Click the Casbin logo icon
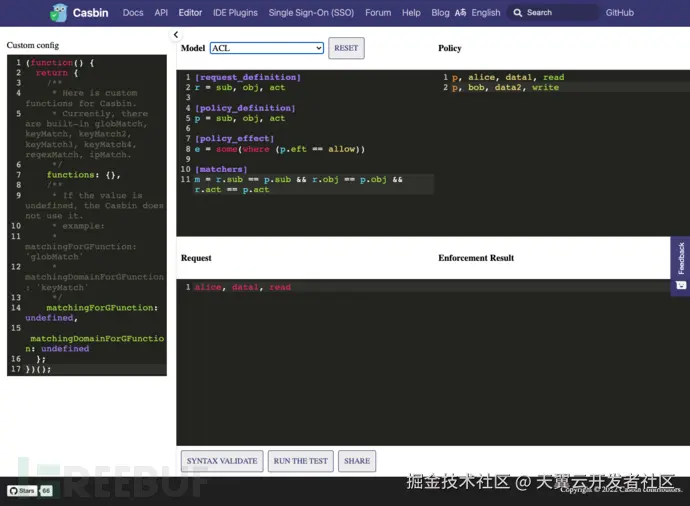 tap(59, 13)
